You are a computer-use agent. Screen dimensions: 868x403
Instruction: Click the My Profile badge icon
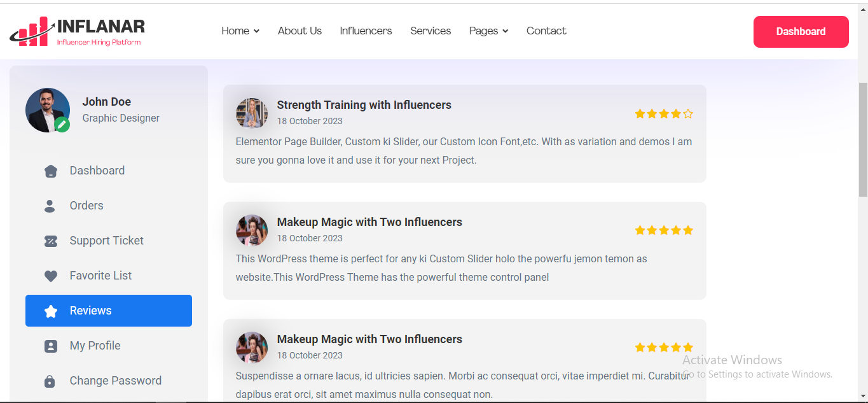pyautogui.click(x=51, y=346)
